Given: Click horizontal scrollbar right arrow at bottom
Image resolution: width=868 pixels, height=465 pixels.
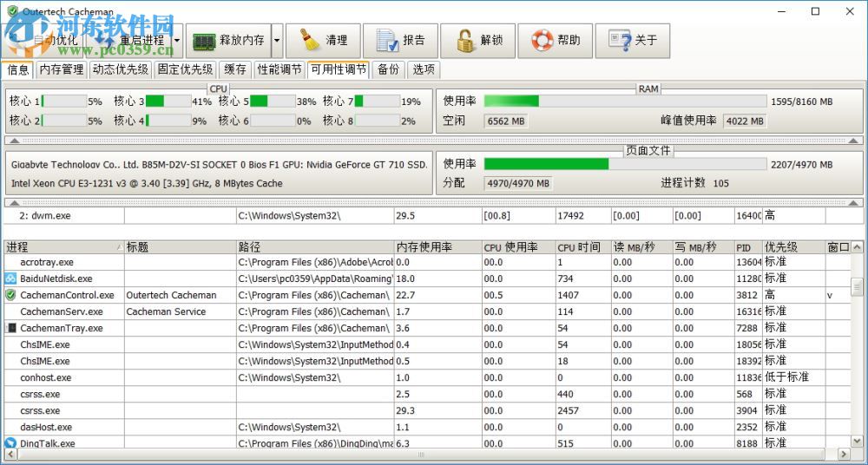Looking at the screenshot, I should (843, 454).
